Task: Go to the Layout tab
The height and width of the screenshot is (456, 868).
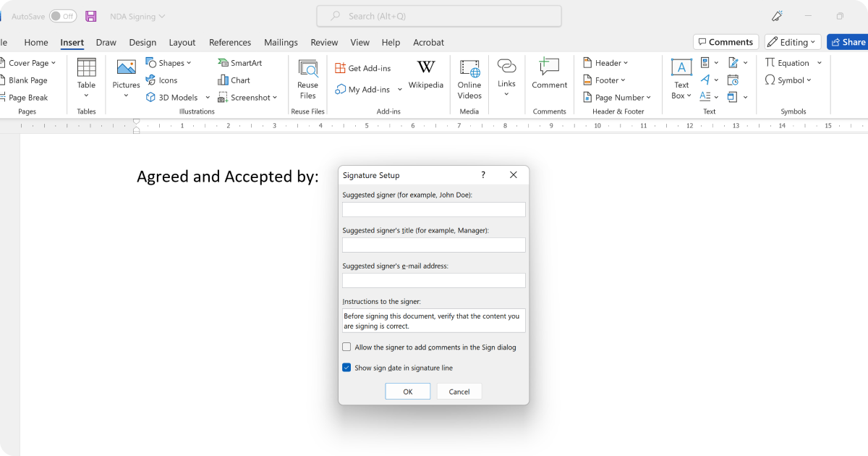Action: tap(182, 43)
